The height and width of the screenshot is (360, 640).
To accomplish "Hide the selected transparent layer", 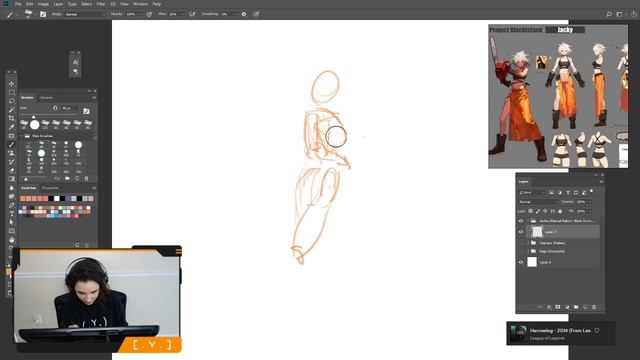I will (x=521, y=232).
